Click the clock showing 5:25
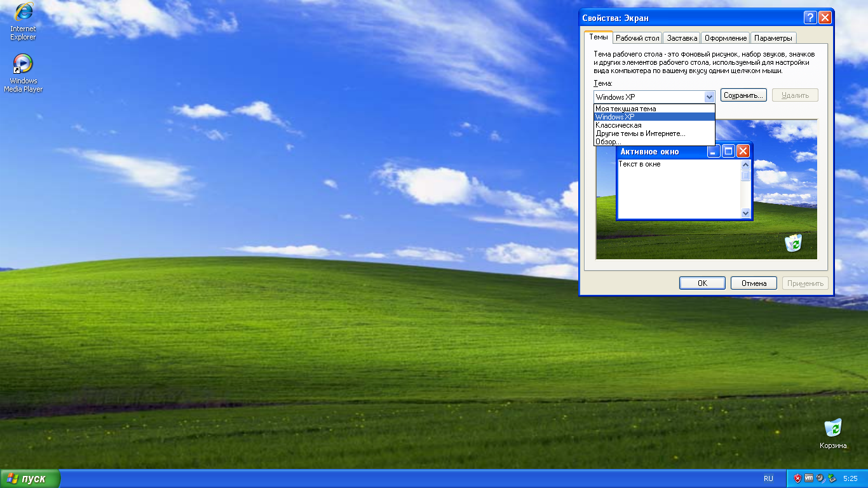The height and width of the screenshot is (488, 868). [x=850, y=478]
